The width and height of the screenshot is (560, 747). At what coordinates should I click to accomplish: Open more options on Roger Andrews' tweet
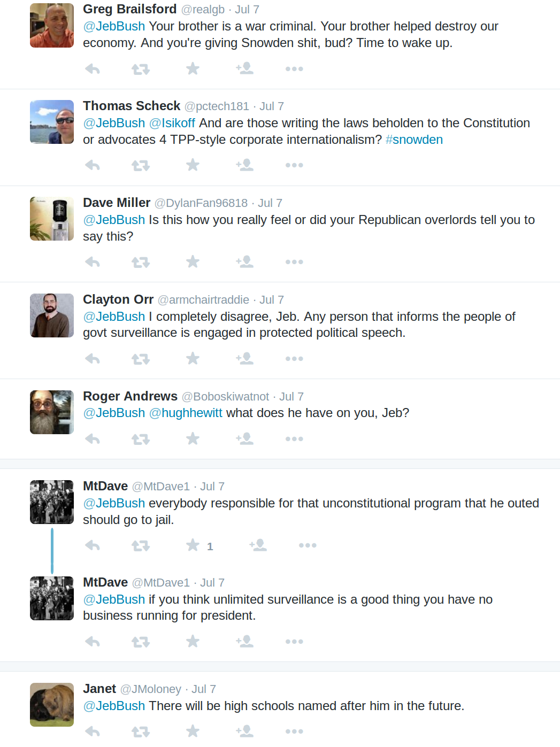(294, 439)
